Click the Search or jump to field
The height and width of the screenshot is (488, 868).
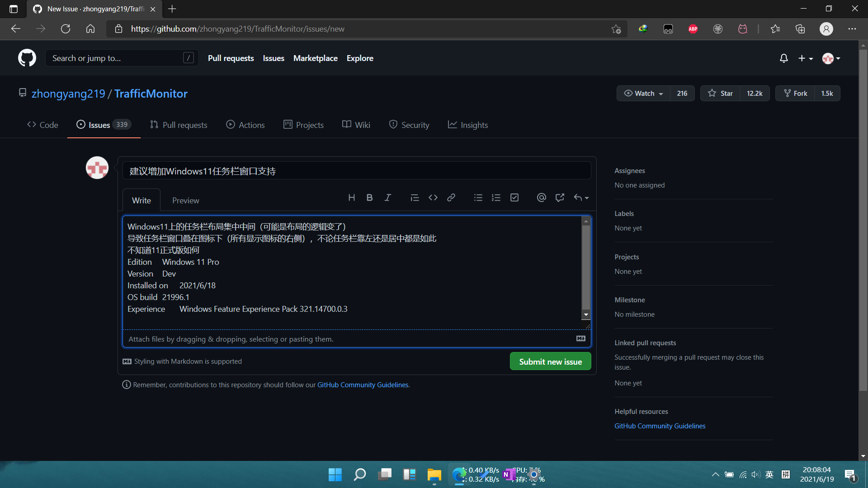click(122, 58)
